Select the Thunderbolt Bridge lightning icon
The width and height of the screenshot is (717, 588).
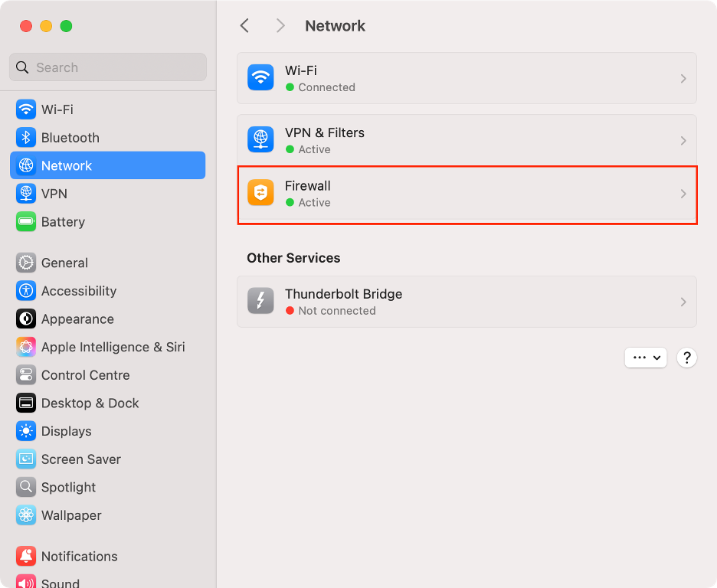[x=260, y=301]
